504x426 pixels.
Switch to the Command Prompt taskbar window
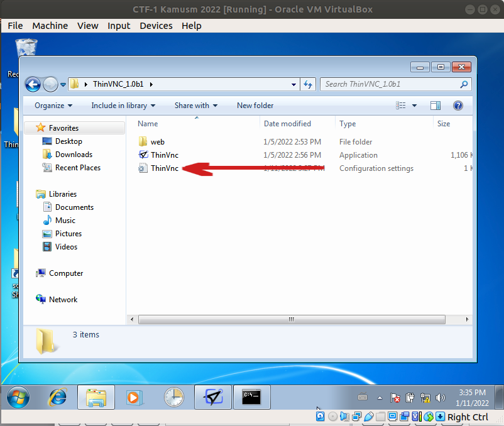click(251, 397)
